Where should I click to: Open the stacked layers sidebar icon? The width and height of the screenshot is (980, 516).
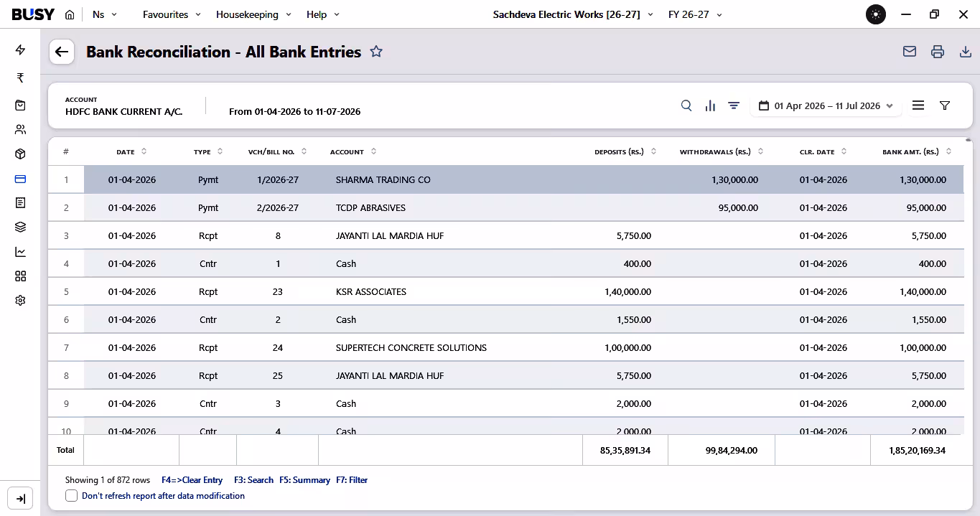pyautogui.click(x=20, y=227)
